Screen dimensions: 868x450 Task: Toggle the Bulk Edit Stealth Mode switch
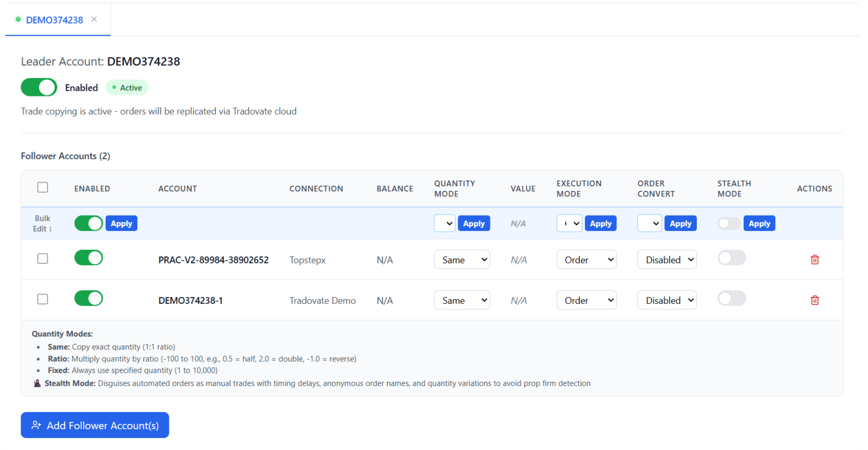tap(729, 224)
